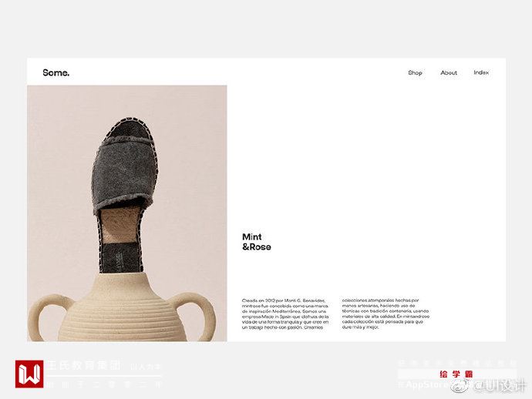Click the tan insole of the shoe
Viewport: 532px width, 399px height.
tap(120, 226)
